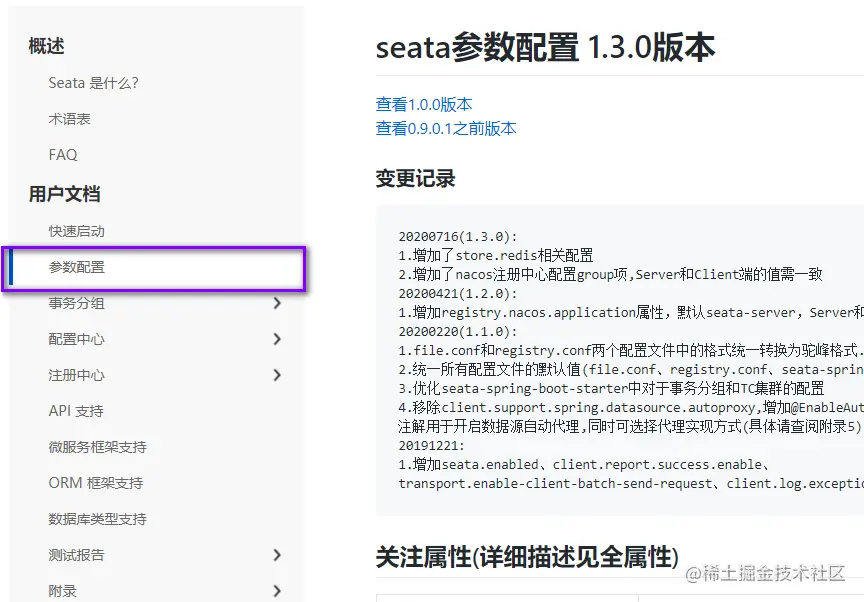Click the 概述 sidebar heading
The height and width of the screenshot is (602, 864).
pyautogui.click(x=46, y=46)
